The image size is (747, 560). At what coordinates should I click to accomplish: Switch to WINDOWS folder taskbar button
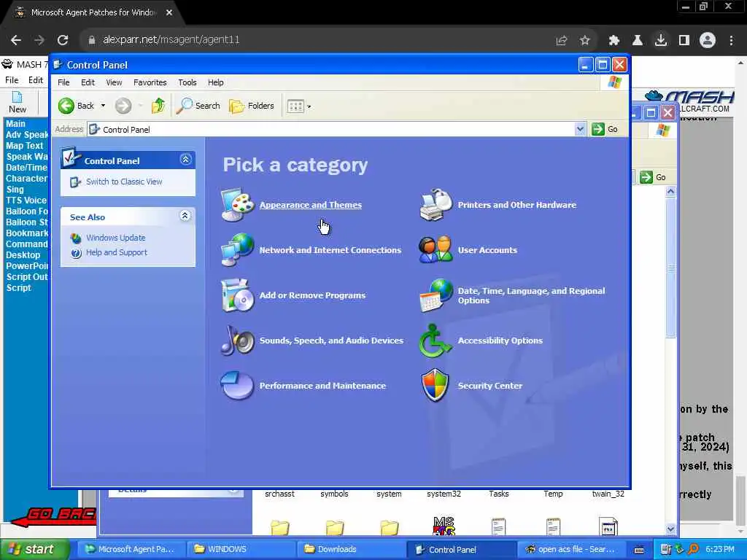(x=241, y=549)
